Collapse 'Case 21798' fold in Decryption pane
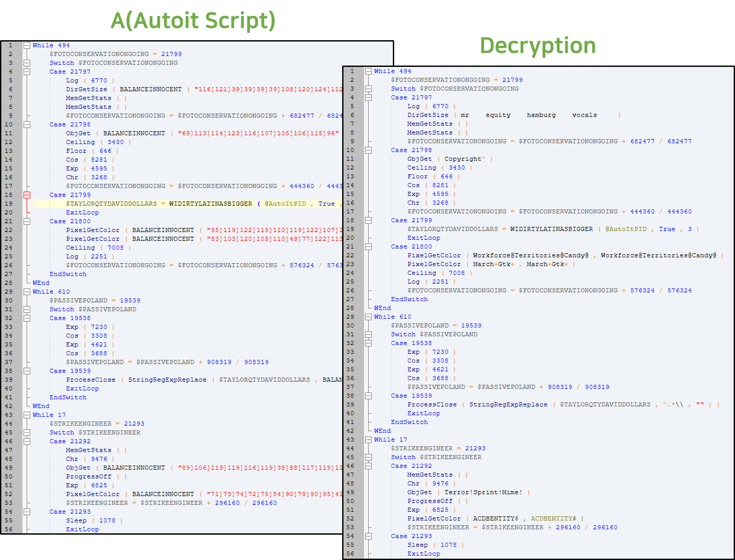 [x=368, y=150]
